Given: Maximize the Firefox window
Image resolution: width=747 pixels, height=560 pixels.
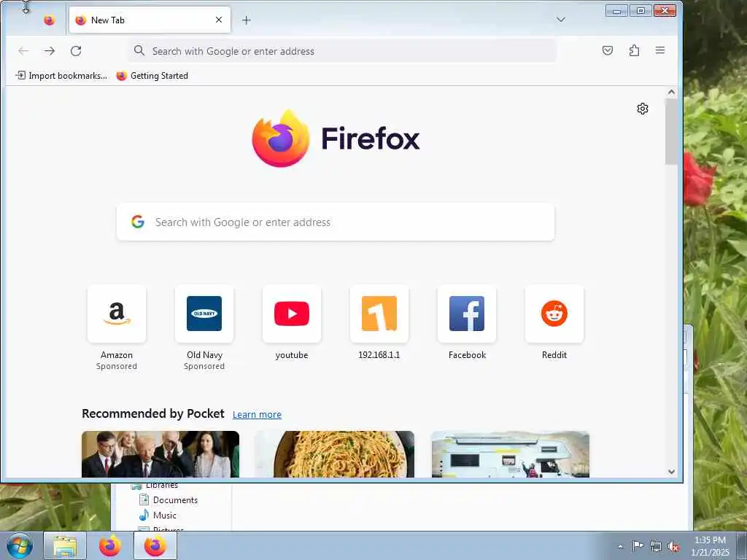Looking at the screenshot, I should tap(640, 10).
